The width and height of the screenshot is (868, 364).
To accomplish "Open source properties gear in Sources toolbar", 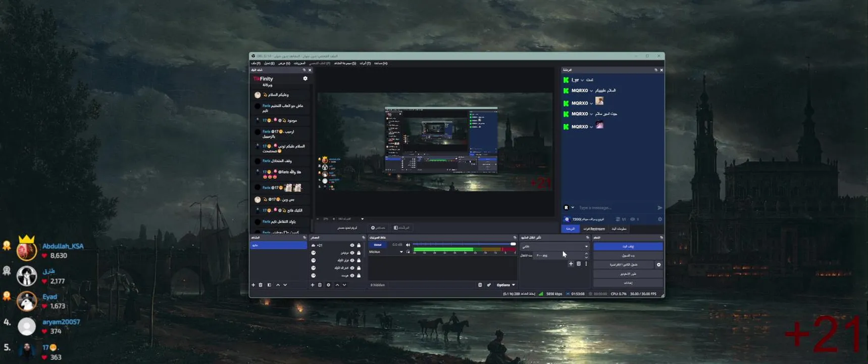I will [x=328, y=285].
